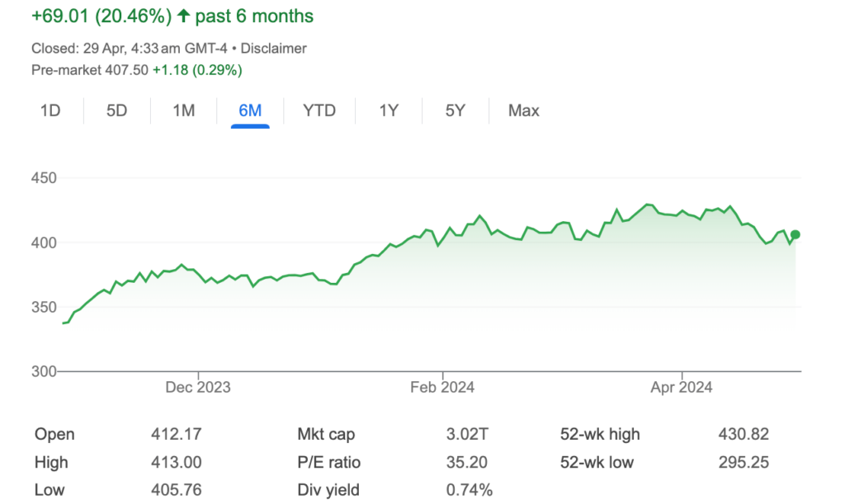Open the Disclaimer link

(x=273, y=49)
